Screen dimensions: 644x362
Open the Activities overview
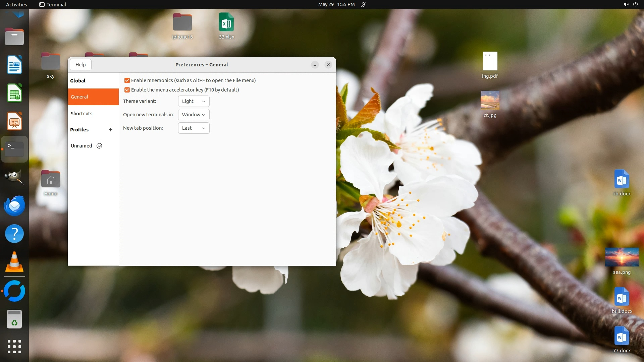16,4
